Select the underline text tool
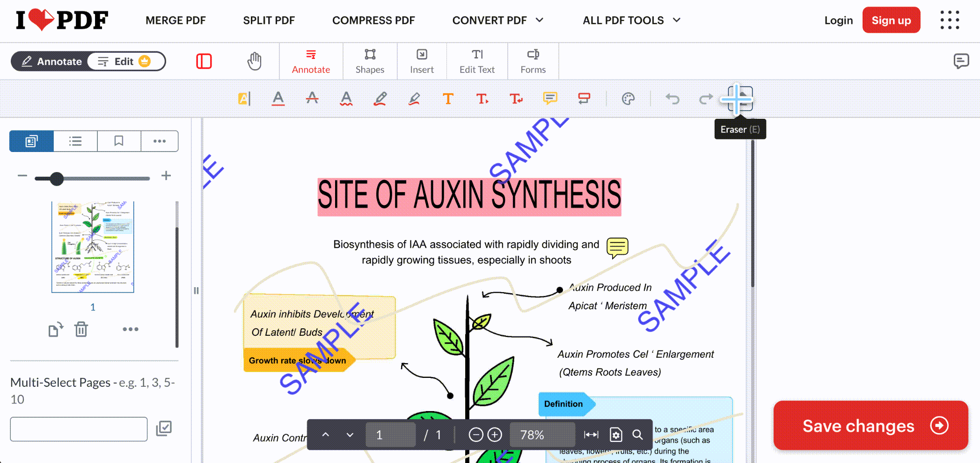Image resolution: width=980 pixels, height=463 pixels. (278, 99)
